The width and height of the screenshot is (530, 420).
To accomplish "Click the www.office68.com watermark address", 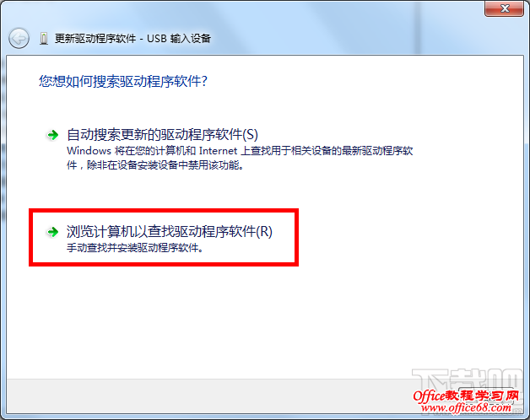I will pos(466,408).
